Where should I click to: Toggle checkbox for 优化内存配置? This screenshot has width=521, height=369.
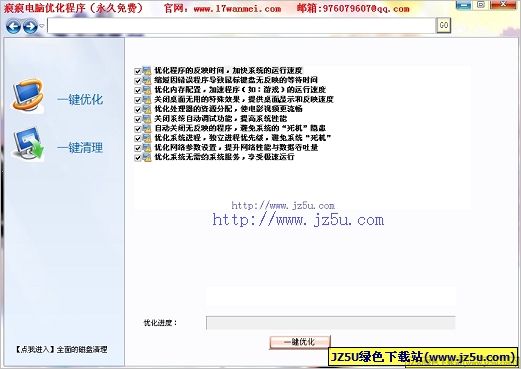[x=137, y=91]
